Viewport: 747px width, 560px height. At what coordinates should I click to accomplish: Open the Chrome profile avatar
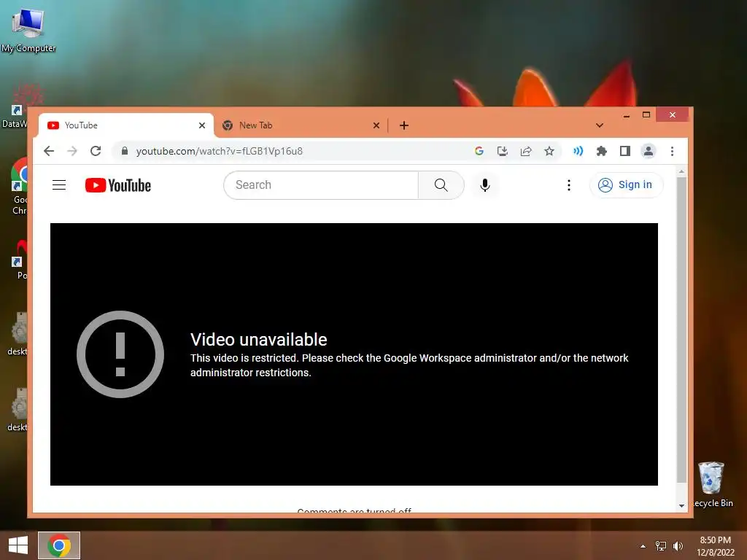click(649, 151)
